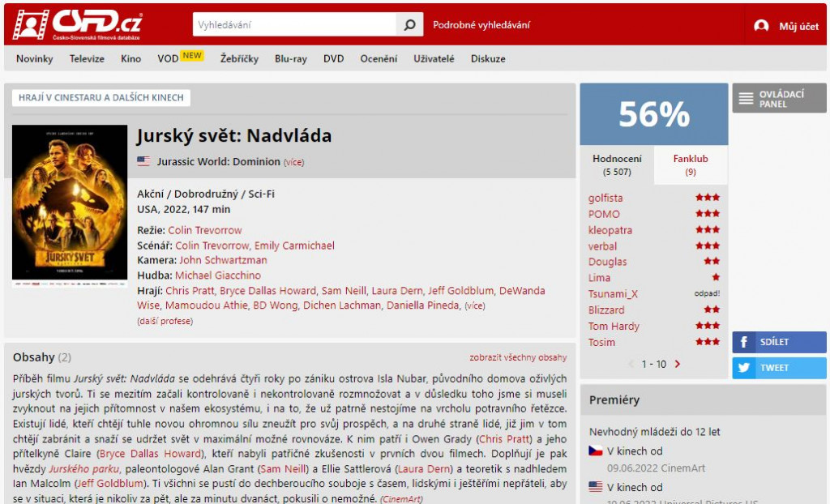
Task: Open user POMO profile
Action: [603, 214]
